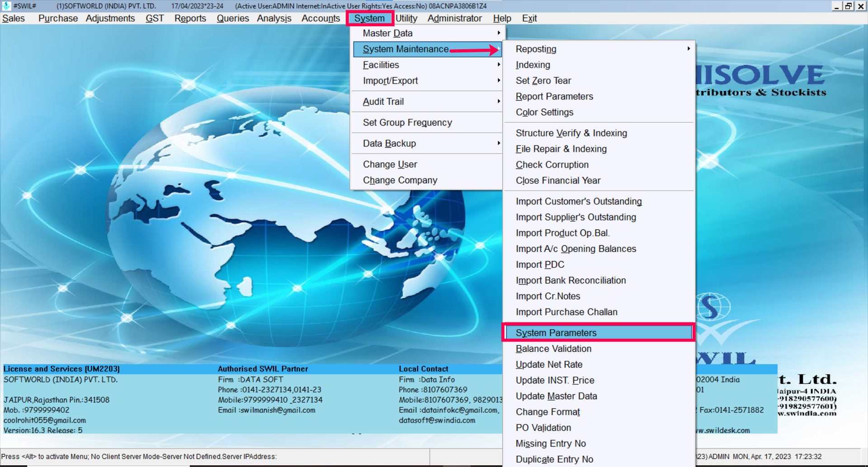Restore down the application window
868x467 pixels.
point(849,6)
